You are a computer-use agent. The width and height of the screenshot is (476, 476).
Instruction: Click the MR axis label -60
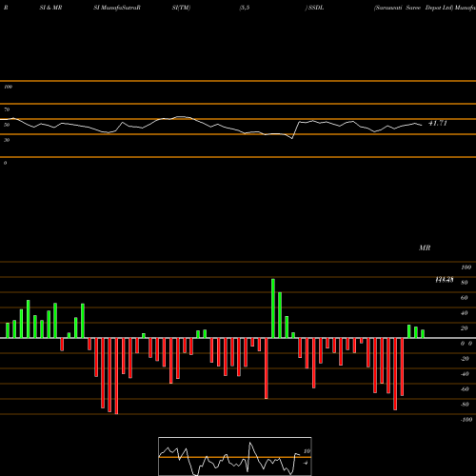click(x=465, y=389)
